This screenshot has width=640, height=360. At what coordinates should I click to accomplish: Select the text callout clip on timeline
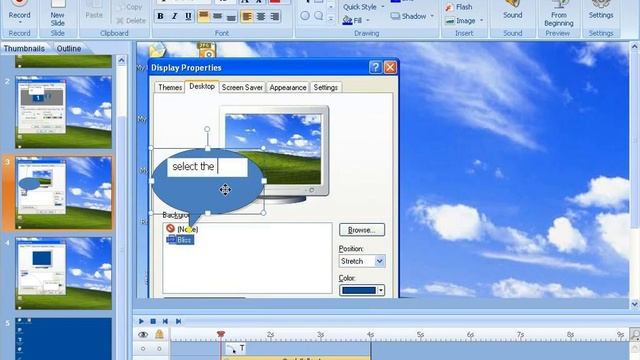(x=236, y=349)
